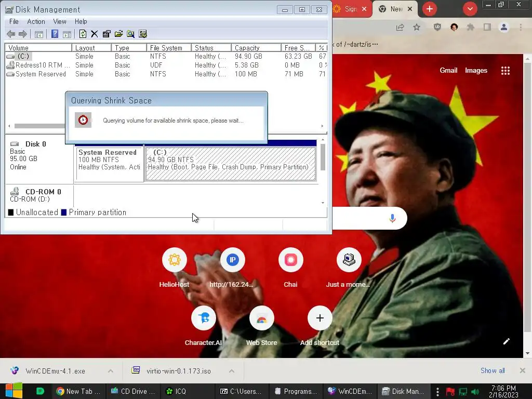Bookmark the page with the star icon
This screenshot has height=399, width=532.
coord(417,28)
